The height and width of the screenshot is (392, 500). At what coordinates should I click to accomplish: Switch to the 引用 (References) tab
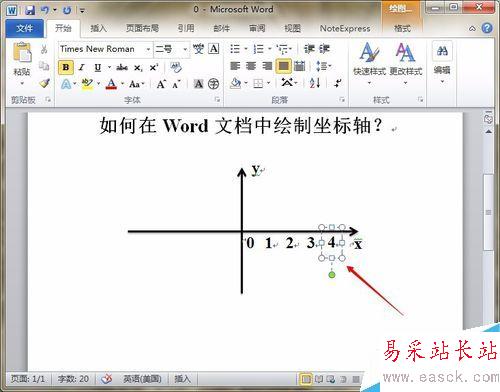point(186,29)
